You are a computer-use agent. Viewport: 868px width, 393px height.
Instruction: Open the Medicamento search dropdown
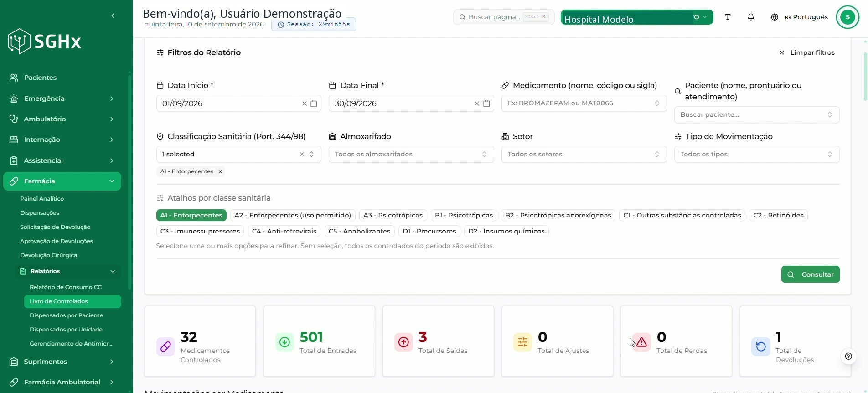(x=584, y=103)
